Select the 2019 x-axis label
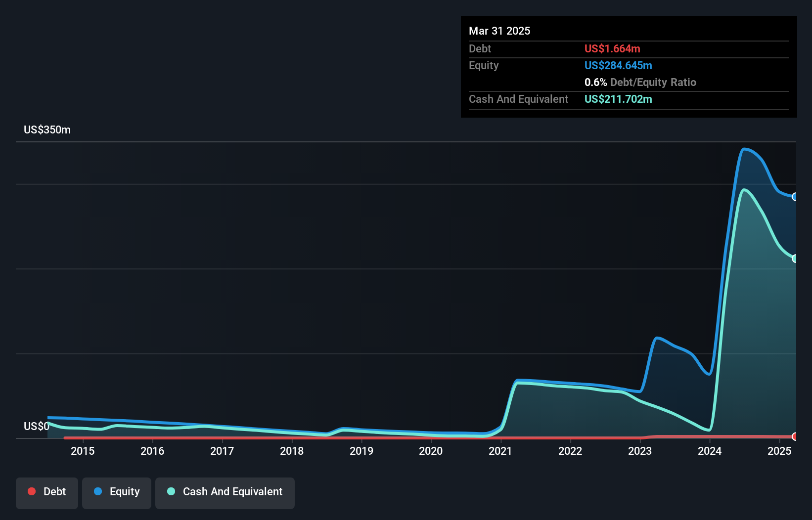 click(361, 451)
